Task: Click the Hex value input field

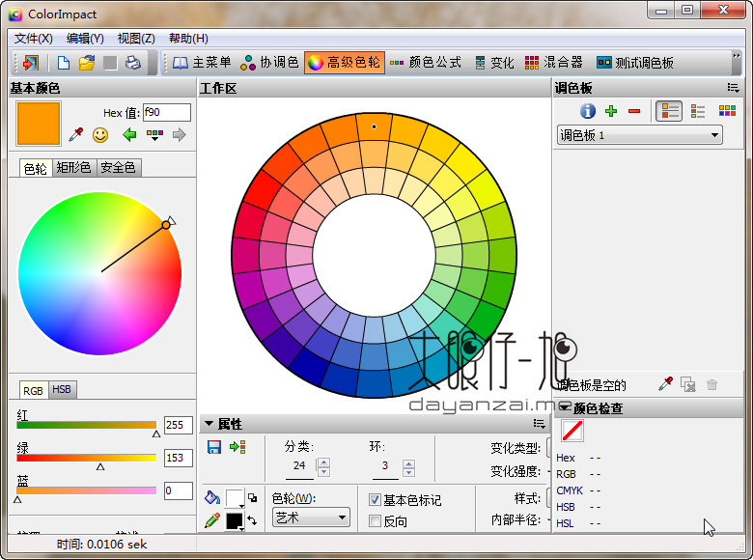Action: pyautogui.click(x=167, y=112)
